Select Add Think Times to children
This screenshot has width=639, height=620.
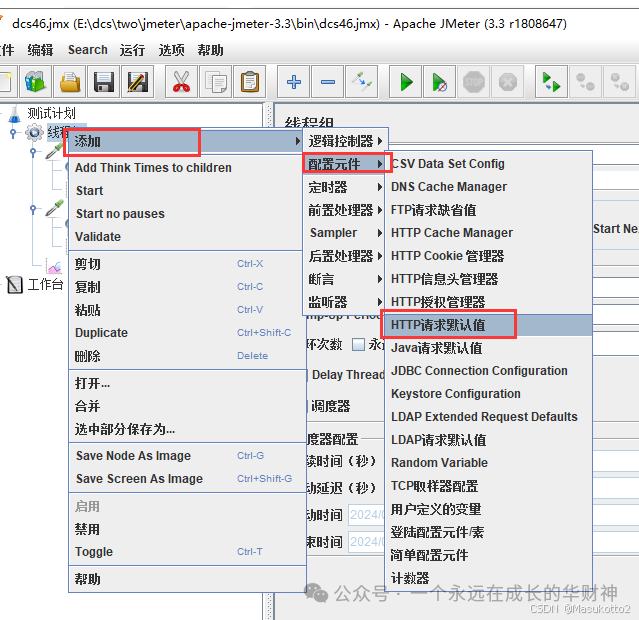point(185,168)
